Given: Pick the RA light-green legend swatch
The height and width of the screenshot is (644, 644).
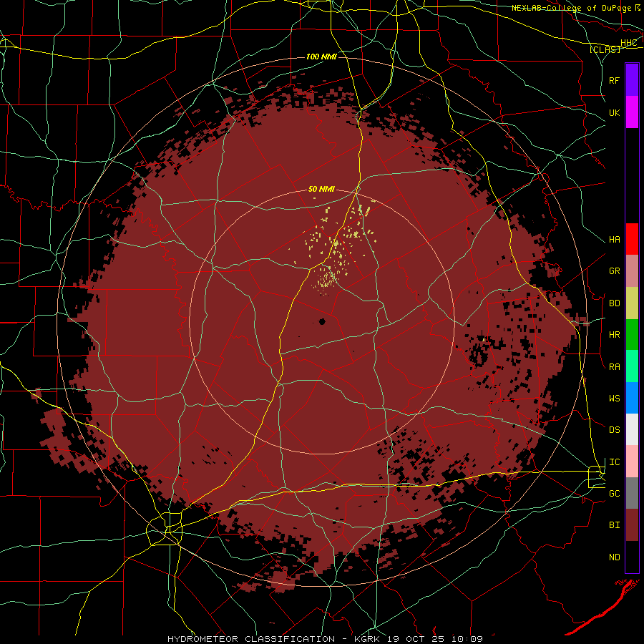Looking at the screenshot, I should coord(632,366).
